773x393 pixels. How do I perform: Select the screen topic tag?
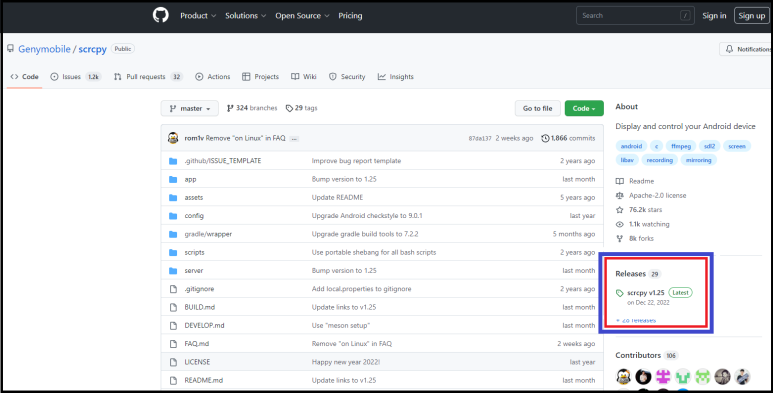tap(737, 146)
